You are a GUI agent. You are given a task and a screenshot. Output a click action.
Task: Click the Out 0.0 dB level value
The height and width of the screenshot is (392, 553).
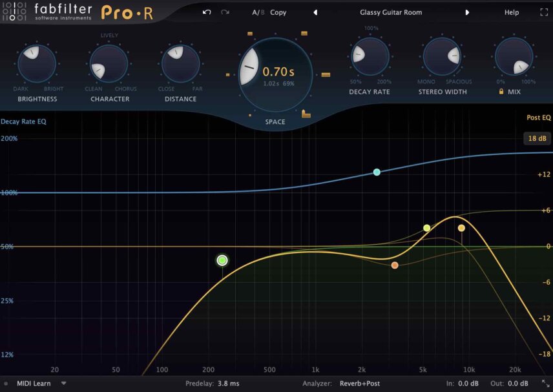coord(517,383)
